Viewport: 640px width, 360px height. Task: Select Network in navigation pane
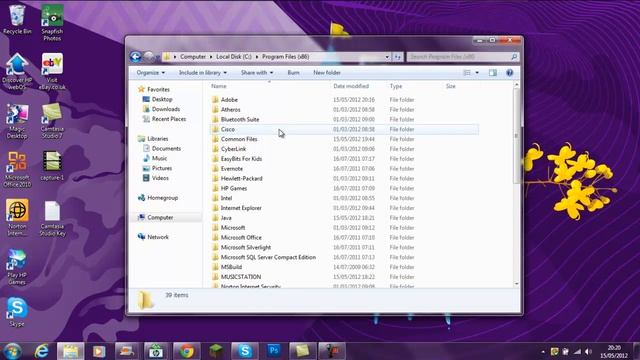153,237
